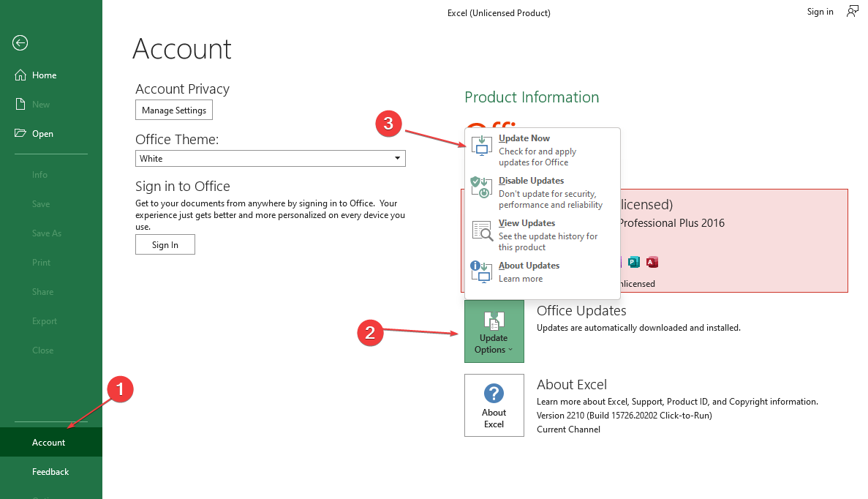This screenshot has width=868, height=499.
Task: Select View Updates menu entry
Action: pos(543,235)
